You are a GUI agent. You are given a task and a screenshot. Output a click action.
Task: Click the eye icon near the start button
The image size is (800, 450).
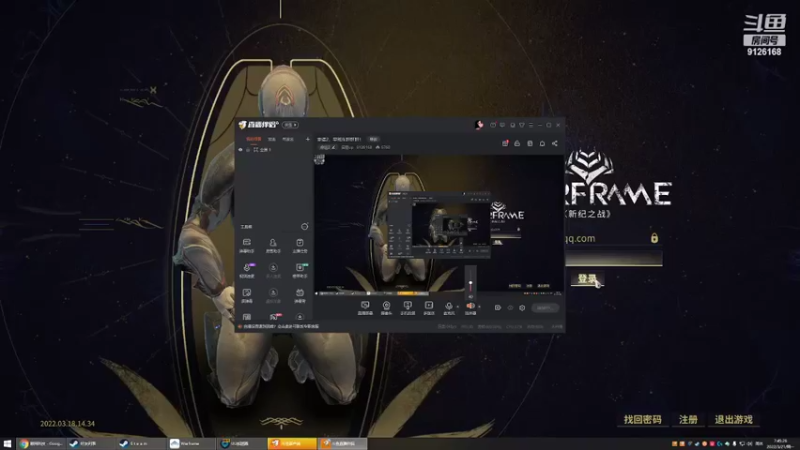tap(510, 308)
